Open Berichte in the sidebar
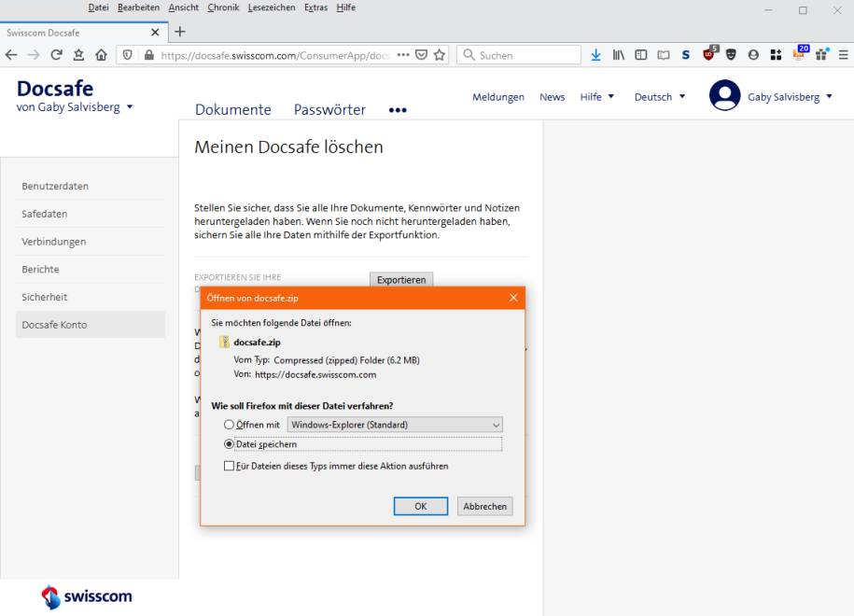Image resolution: width=854 pixels, height=616 pixels. click(x=90, y=269)
